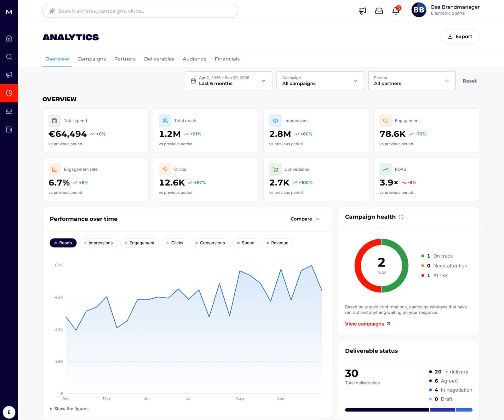Image resolution: width=504 pixels, height=420 pixels.
Task: Switch to the Financials tab
Action: [x=227, y=59]
